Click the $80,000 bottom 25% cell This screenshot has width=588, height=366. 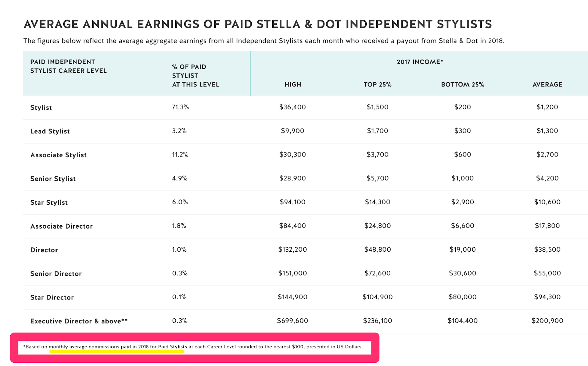[463, 297]
